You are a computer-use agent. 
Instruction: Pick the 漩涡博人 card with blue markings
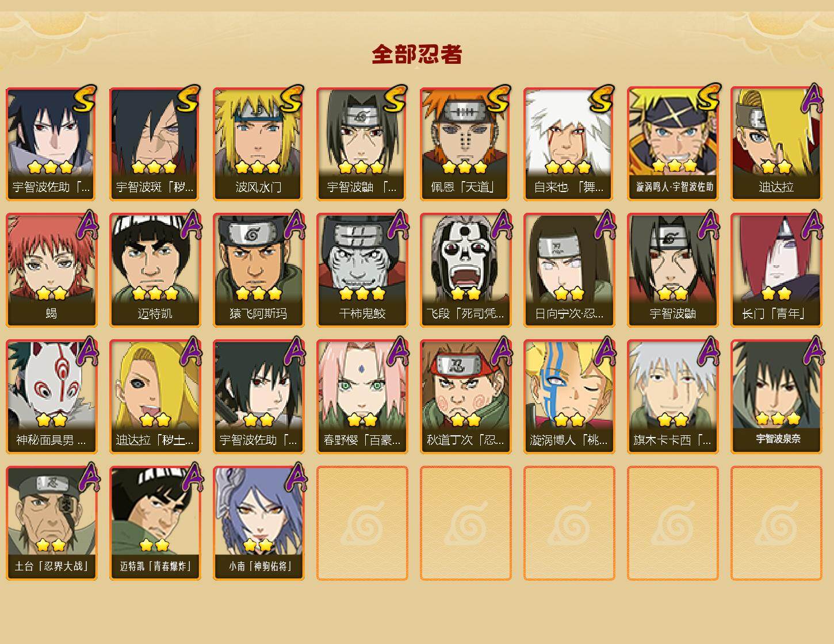coord(569,397)
